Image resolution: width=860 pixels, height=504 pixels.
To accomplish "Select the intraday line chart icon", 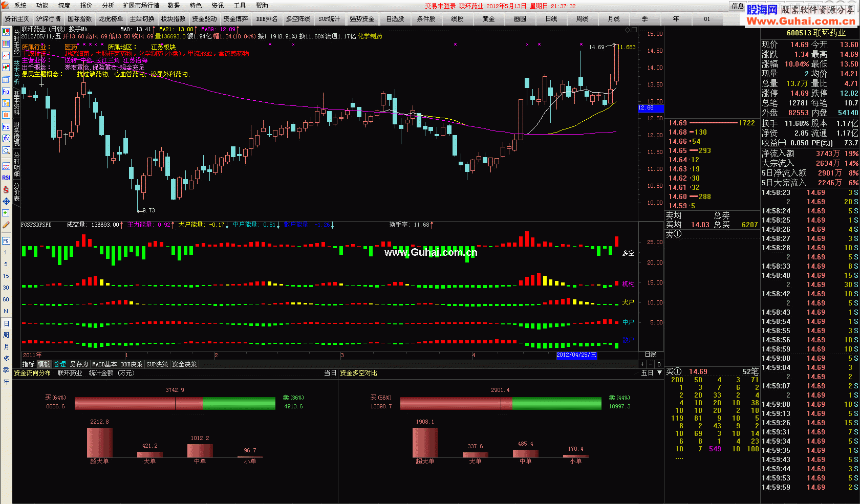I will (x=6, y=55).
